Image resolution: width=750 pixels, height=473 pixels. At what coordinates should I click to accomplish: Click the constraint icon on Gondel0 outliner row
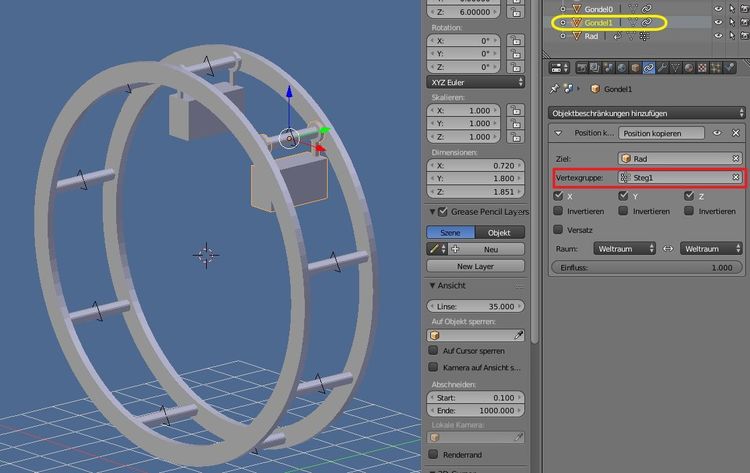coord(646,9)
